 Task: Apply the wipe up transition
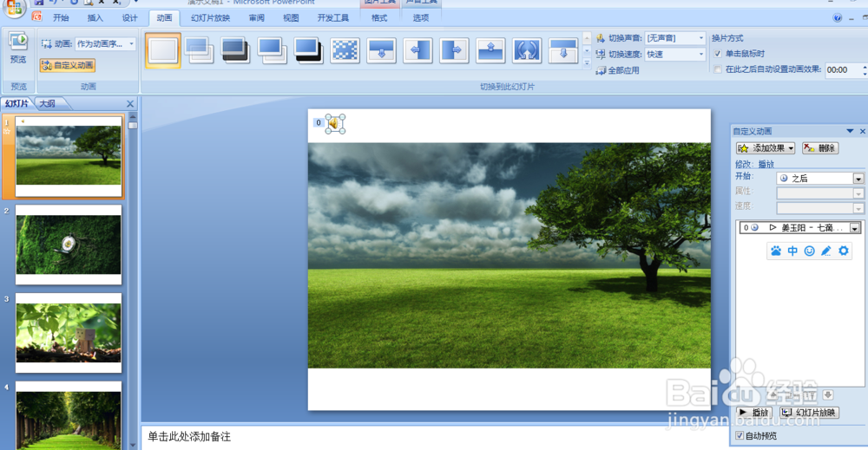(490, 50)
